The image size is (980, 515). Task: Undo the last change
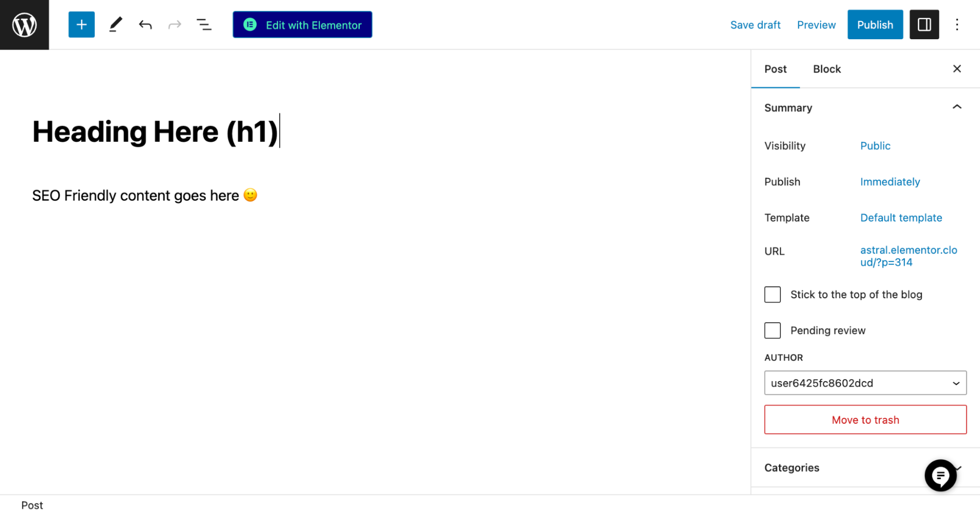coord(145,25)
